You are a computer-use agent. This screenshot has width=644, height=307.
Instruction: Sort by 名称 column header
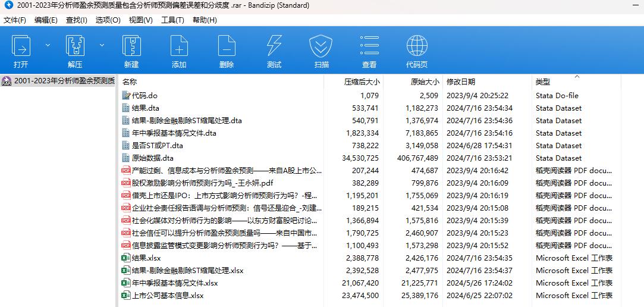(x=130, y=82)
